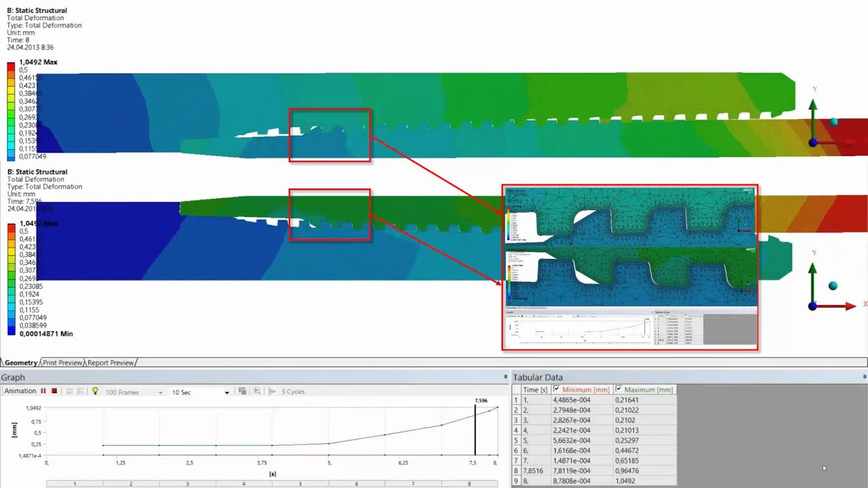
Task: Select table cell 0,44672
Action: tap(644, 451)
